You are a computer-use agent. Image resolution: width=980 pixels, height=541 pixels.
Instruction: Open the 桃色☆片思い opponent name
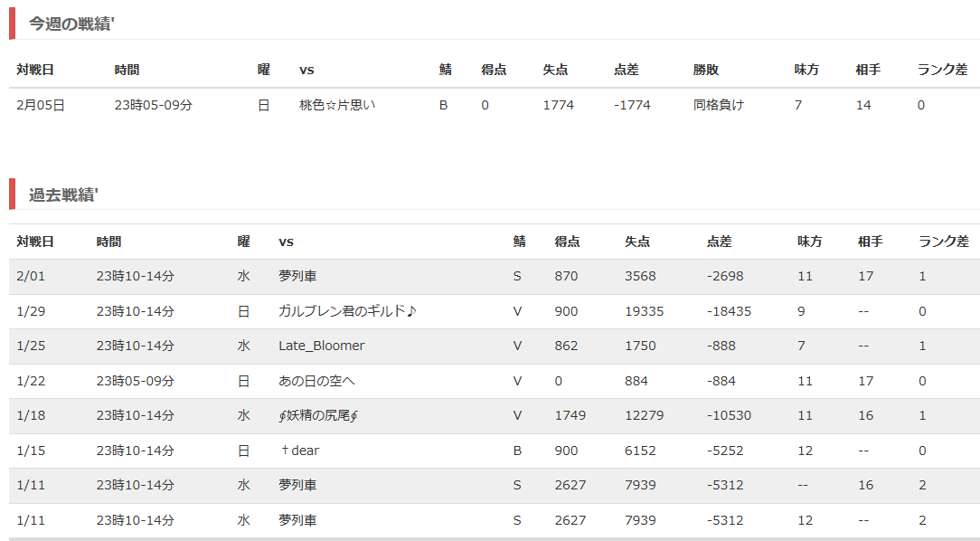337,105
